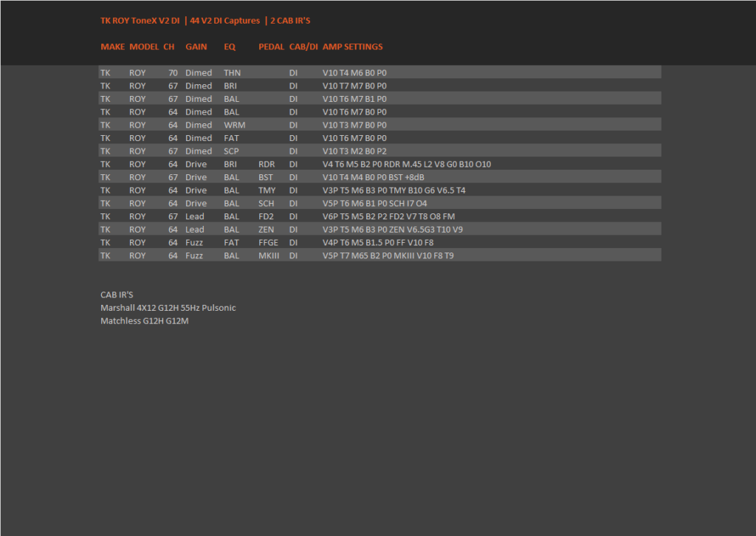This screenshot has width=756, height=536.
Task: Click the MAKE column header
Action: coord(112,47)
